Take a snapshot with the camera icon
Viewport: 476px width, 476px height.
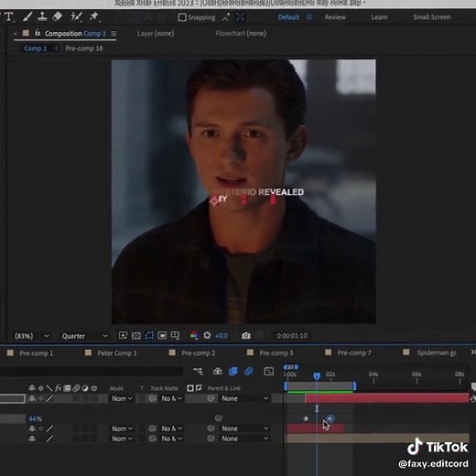[246, 336]
